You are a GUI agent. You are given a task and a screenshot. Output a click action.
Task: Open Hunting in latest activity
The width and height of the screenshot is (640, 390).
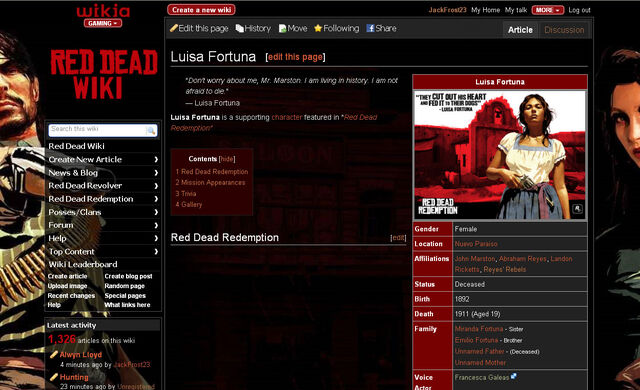pyautogui.click(x=74, y=377)
